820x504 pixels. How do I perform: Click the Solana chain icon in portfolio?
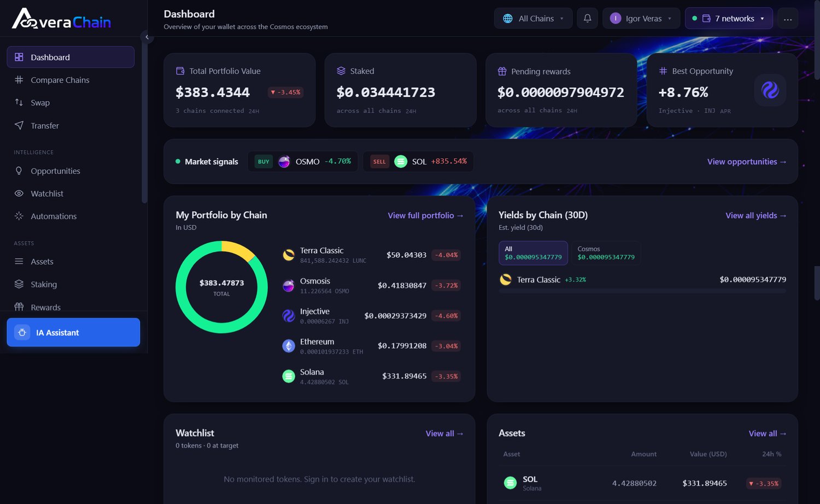[289, 376]
